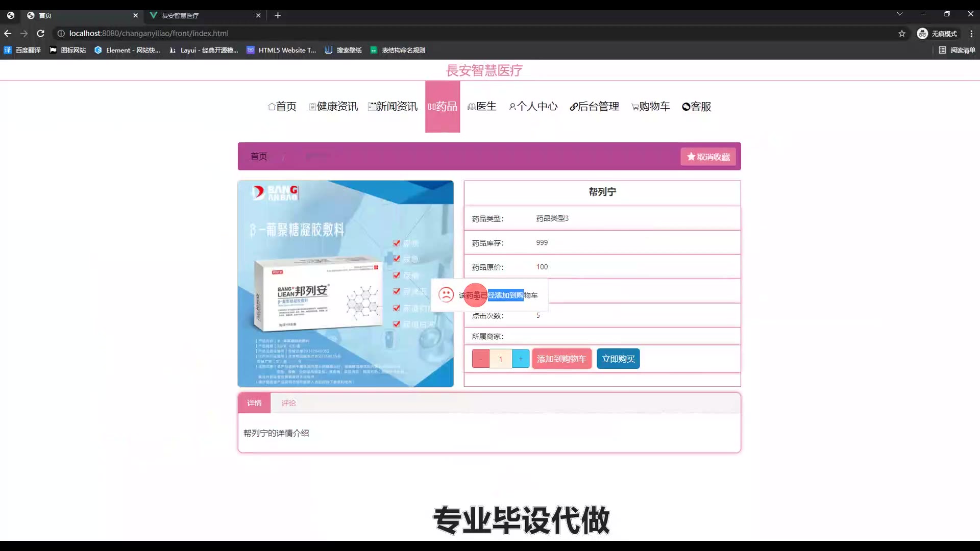Click the stock value 999

pyautogui.click(x=542, y=243)
